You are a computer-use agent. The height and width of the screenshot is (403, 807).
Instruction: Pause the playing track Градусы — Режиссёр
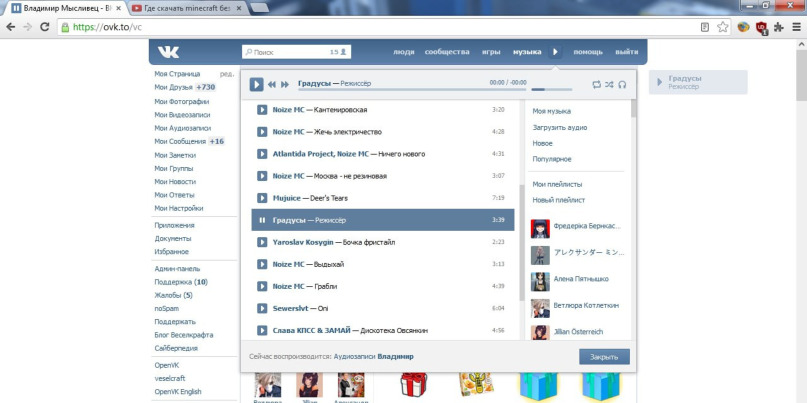click(x=262, y=220)
